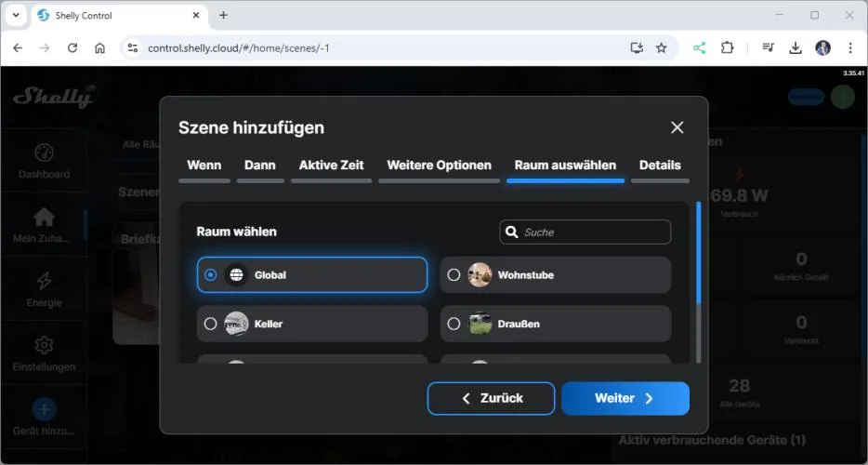
Task: Open the Dashboard gauge icon in sidebar
Action: (44, 153)
